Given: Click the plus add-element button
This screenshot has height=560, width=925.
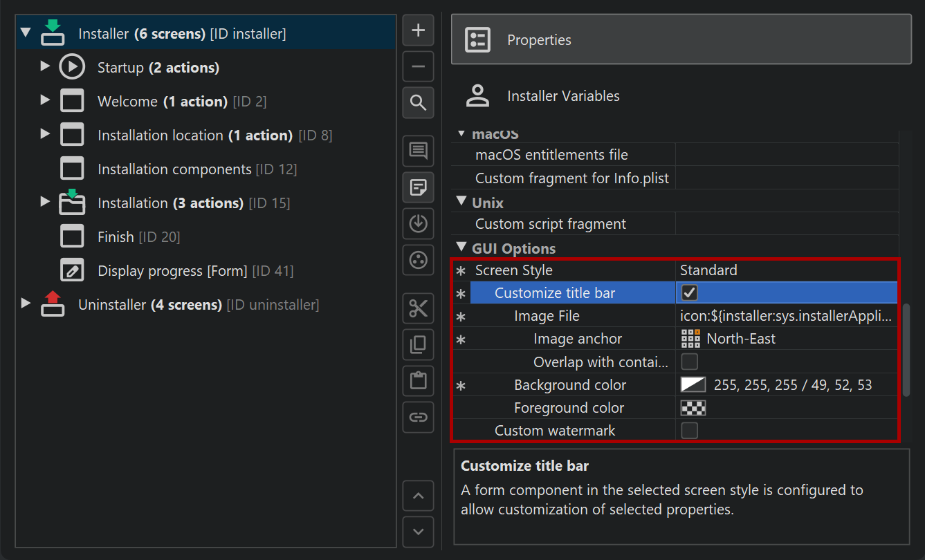Looking at the screenshot, I should pos(418,30).
